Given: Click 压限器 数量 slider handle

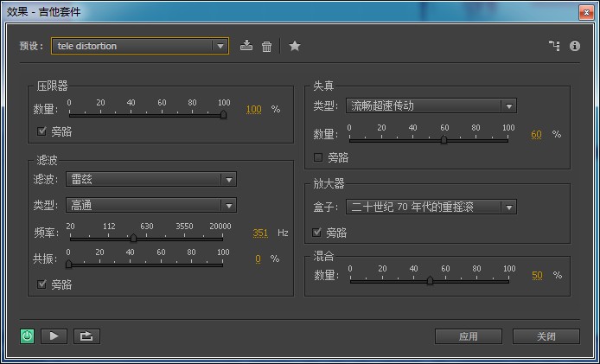Looking at the screenshot, I should [x=223, y=114].
